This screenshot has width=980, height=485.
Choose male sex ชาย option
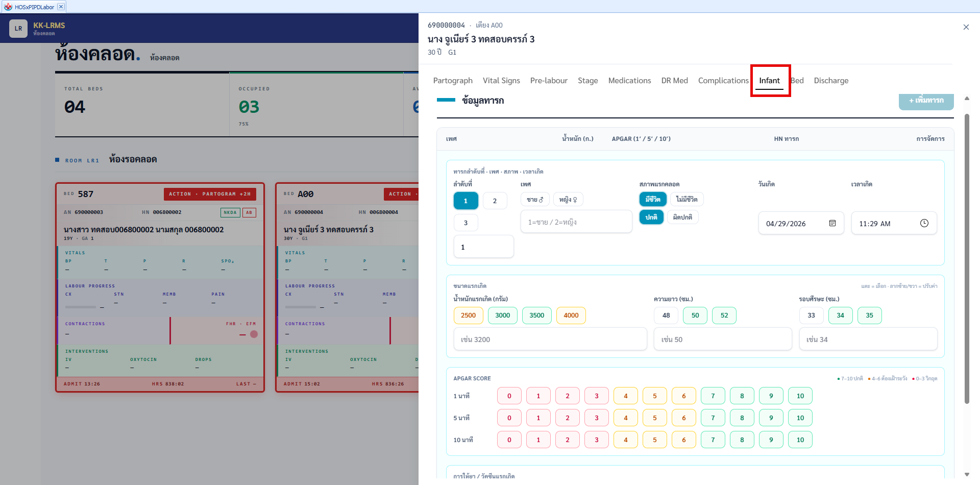click(535, 199)
